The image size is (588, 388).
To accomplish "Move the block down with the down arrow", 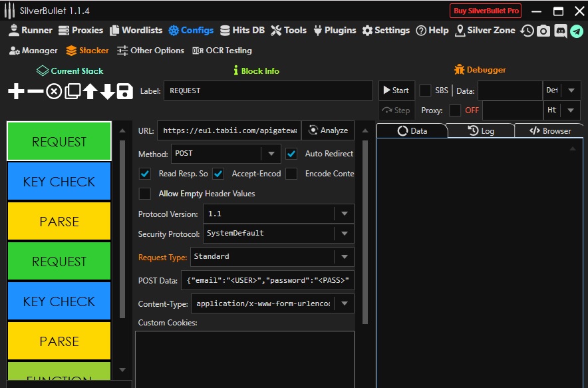I will (107, 91).
